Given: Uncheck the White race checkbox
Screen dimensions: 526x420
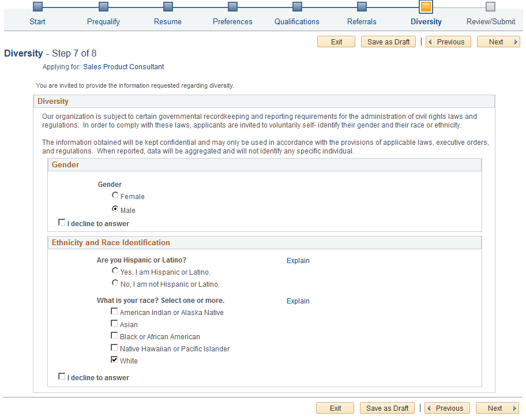Looking at the screenshot, I should click(x=114, y=359).
